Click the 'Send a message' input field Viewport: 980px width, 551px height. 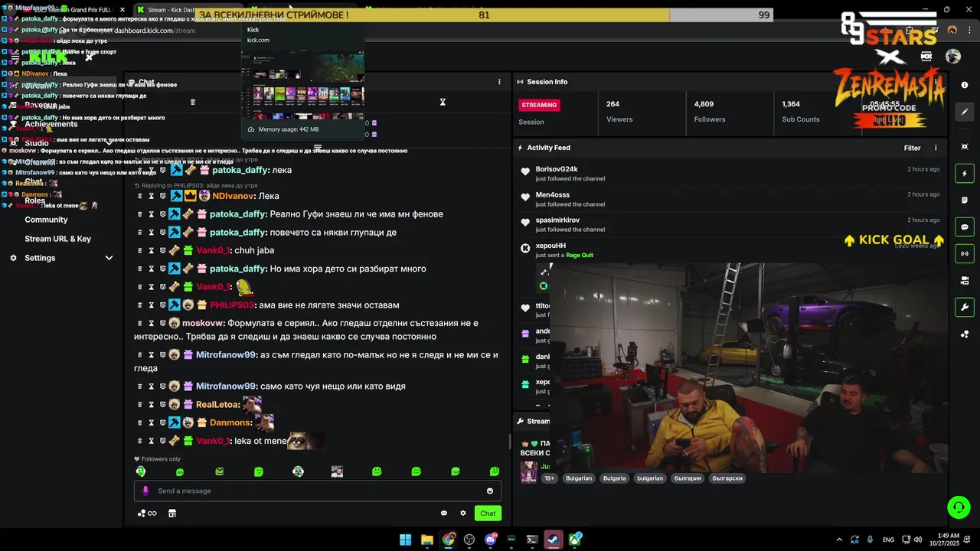[x=318, y=491]
